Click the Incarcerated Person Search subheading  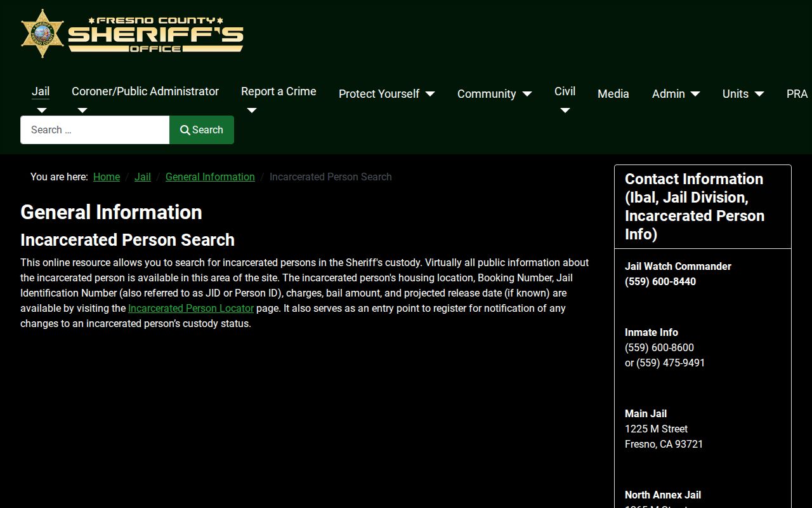128,240
